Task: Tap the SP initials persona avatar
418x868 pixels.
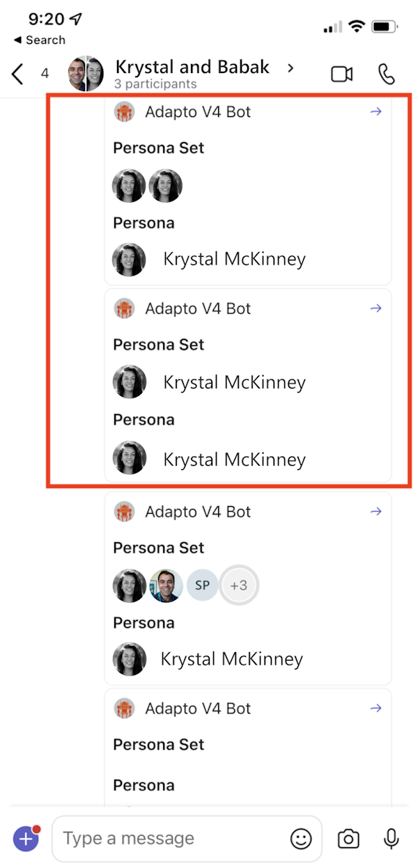Action: 202,585
